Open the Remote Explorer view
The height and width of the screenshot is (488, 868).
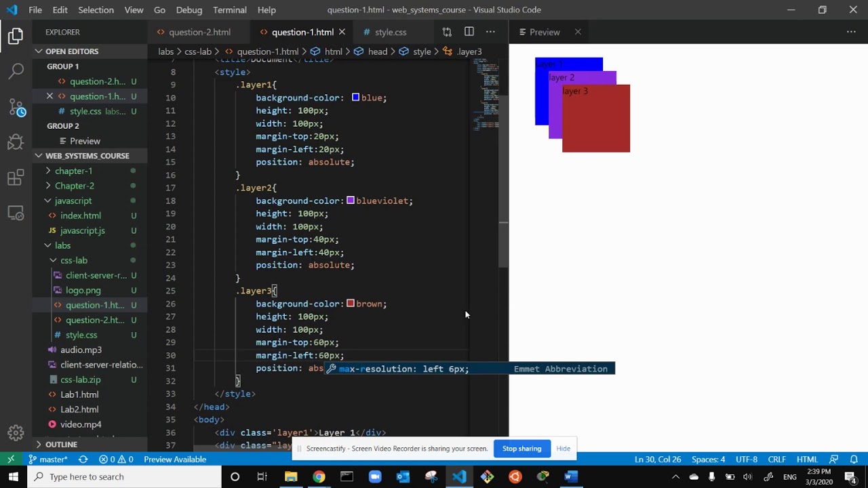(x=16, y=213)
